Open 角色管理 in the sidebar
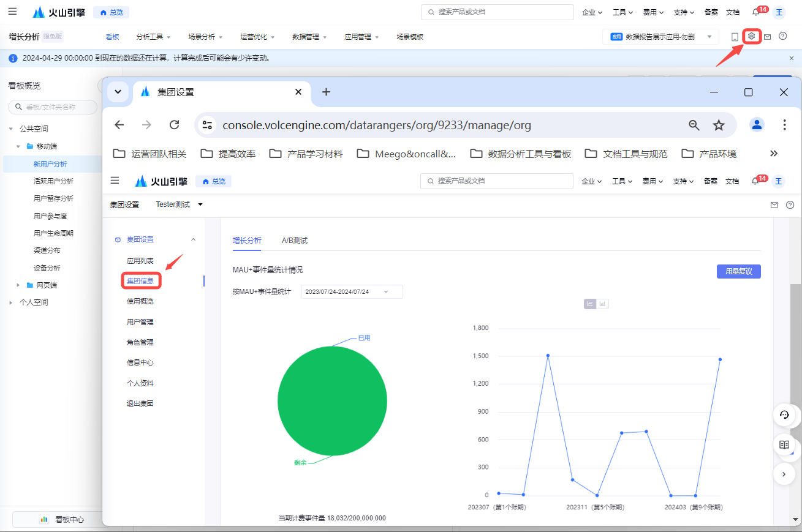Screen dimensions: 802x532 click(x=140, y=342)
